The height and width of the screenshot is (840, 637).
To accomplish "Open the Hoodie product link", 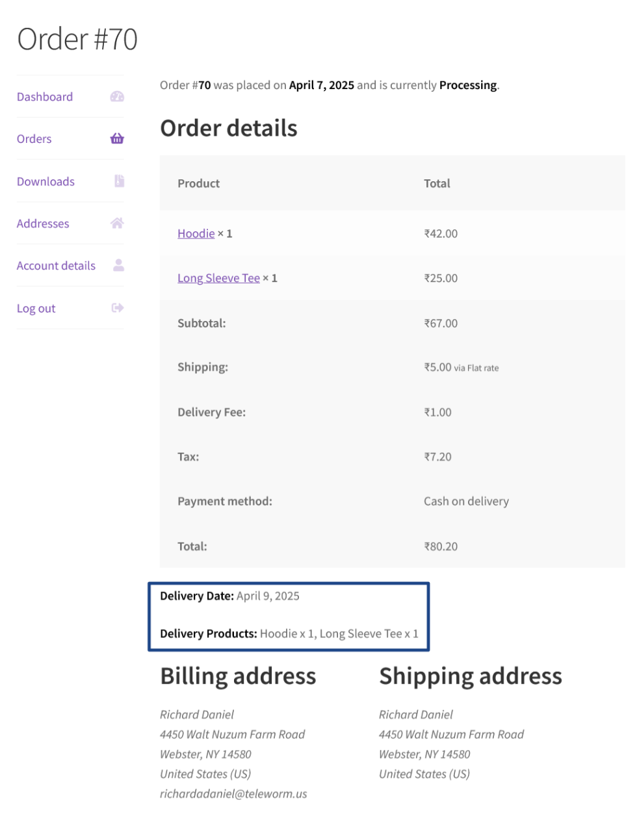I will [196, 234].
